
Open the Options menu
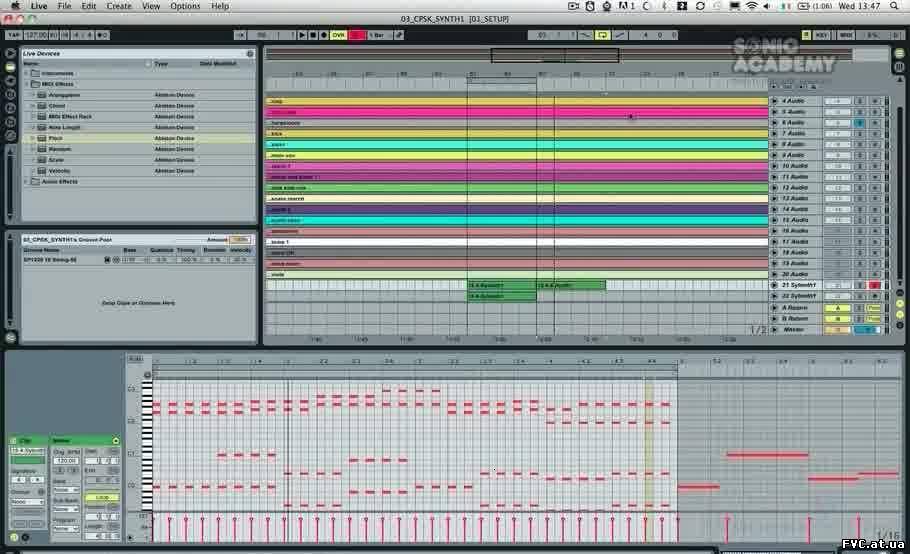click(185, 6)
